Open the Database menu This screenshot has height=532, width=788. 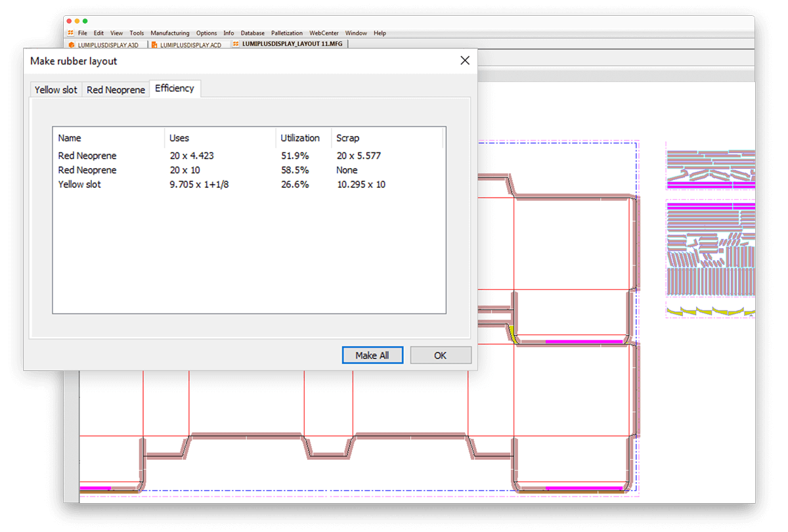point(252,33)
